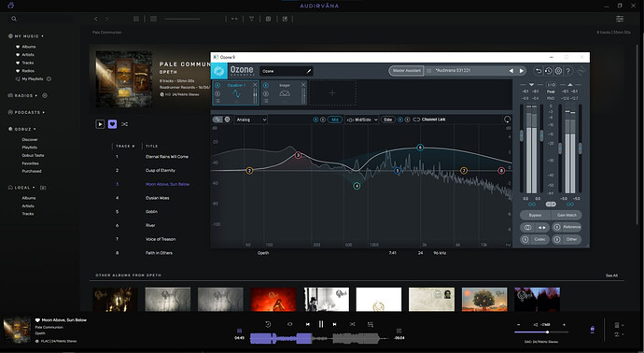Favorite the album with the heart button
The height and width of the screenshot is (353, 644).
pyautogui.click(x=112, y=123)
